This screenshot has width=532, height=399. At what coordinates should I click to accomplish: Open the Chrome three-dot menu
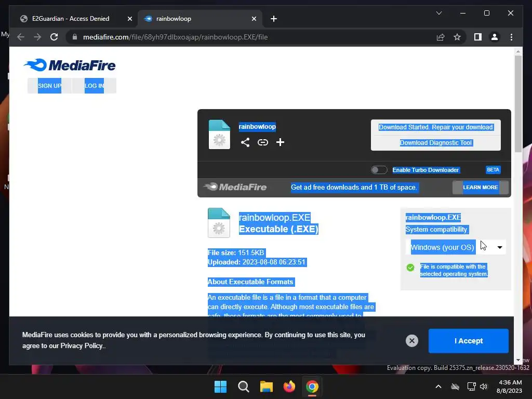511,37
